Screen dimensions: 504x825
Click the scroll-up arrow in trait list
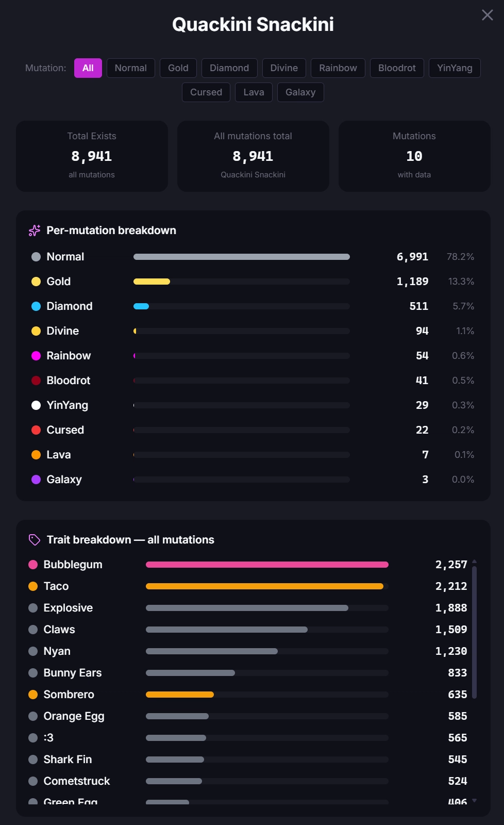(474, 562)
